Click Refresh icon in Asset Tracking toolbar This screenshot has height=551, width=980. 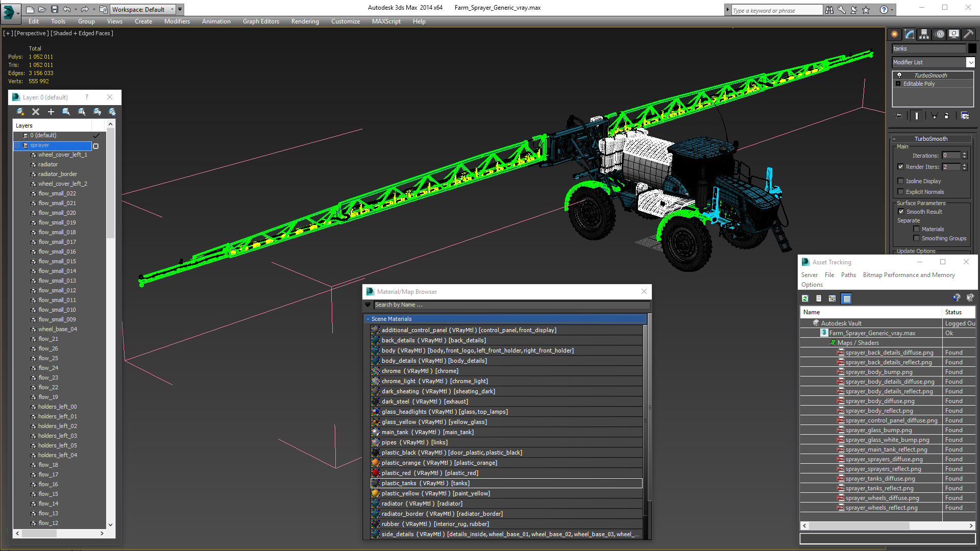[805, 298]
